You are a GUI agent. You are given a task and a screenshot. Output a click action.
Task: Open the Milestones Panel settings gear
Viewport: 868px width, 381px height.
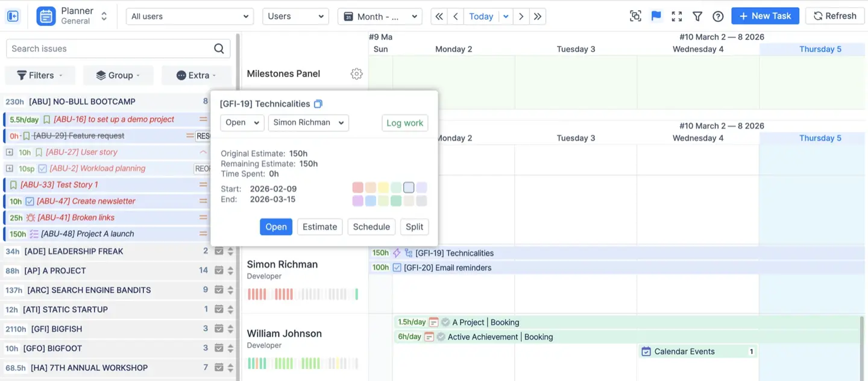(x=356, y=73)
